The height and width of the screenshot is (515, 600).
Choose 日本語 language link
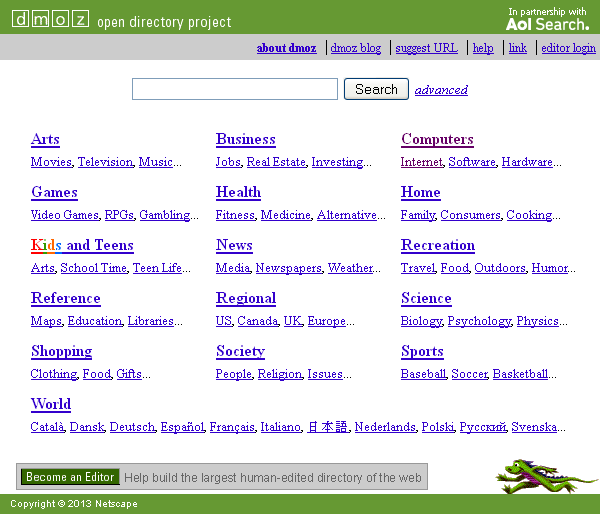[328, 427]
